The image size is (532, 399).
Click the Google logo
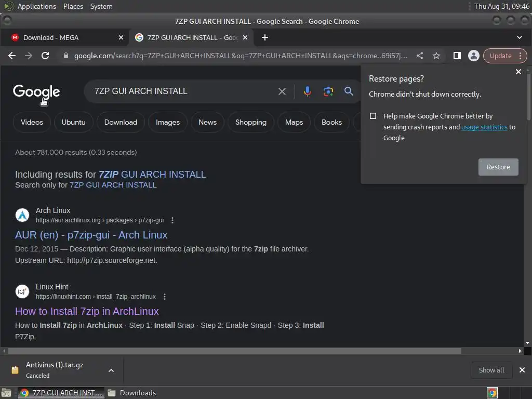pyautogui.click(x=36, y=91)
